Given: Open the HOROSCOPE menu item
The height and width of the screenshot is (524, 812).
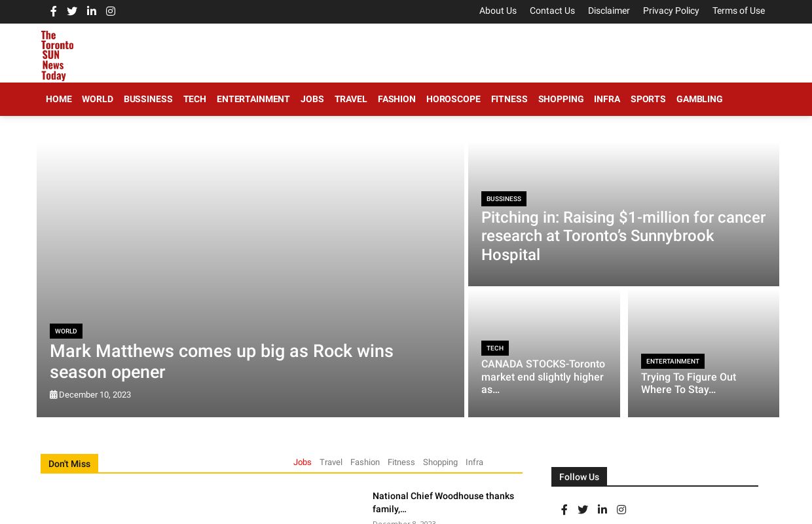Looking at the screenshot, I should (x=453, y=100).
